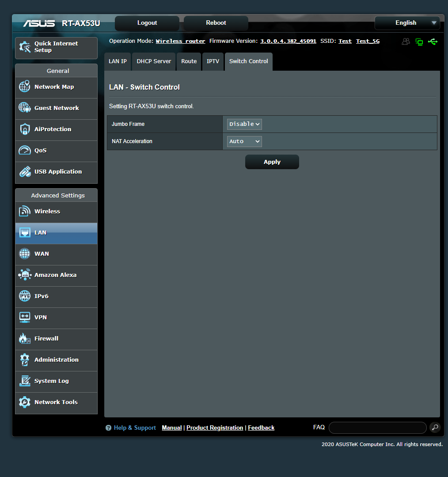This screenshot has height=477, width=448.
Task: Click the green network clients status icon
Action: 419,42
